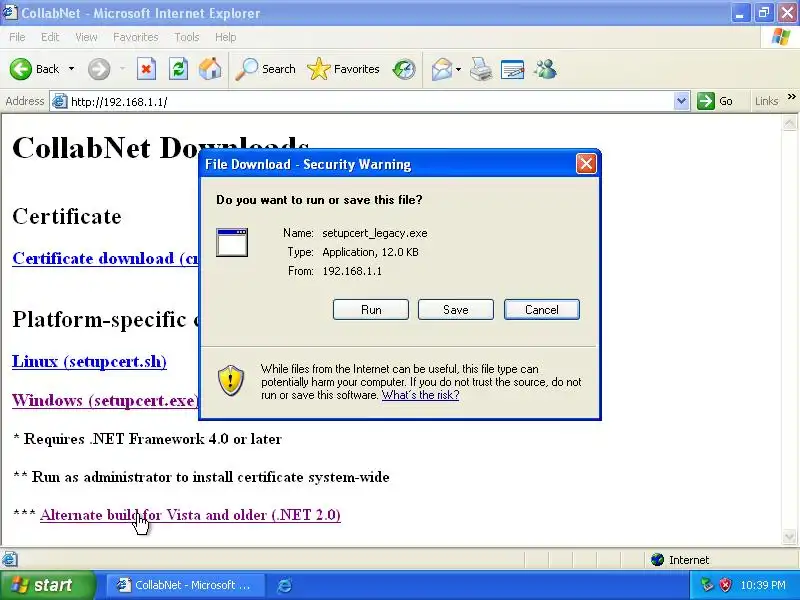Open the Help menu
800x600 pixels.
tap(226, 37)
